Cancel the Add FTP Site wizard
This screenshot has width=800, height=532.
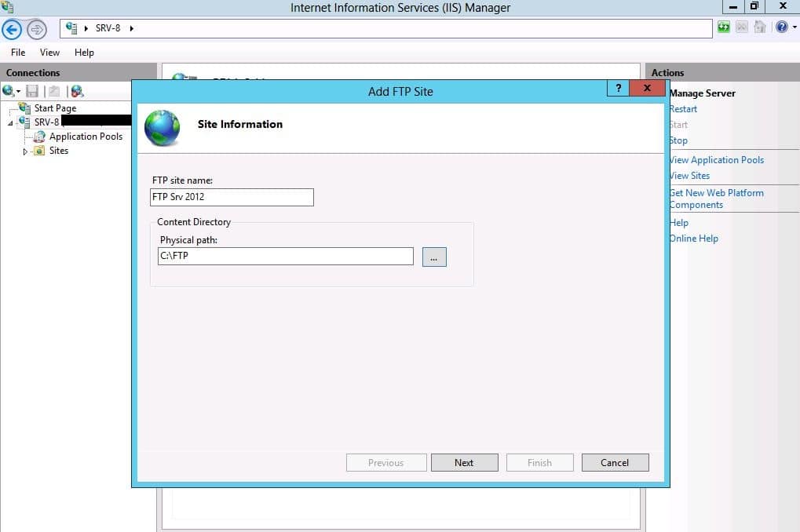pos(616,463)
